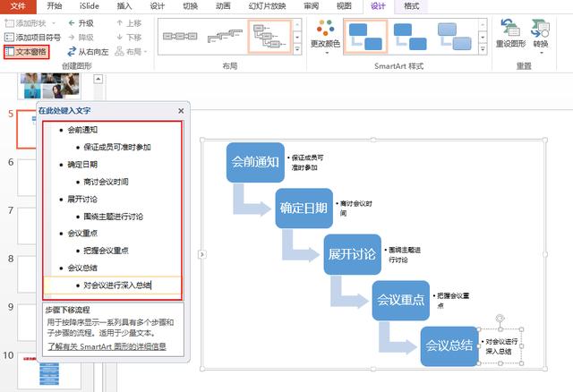Switch to the 开始 tab

click(x=55, y=6)
